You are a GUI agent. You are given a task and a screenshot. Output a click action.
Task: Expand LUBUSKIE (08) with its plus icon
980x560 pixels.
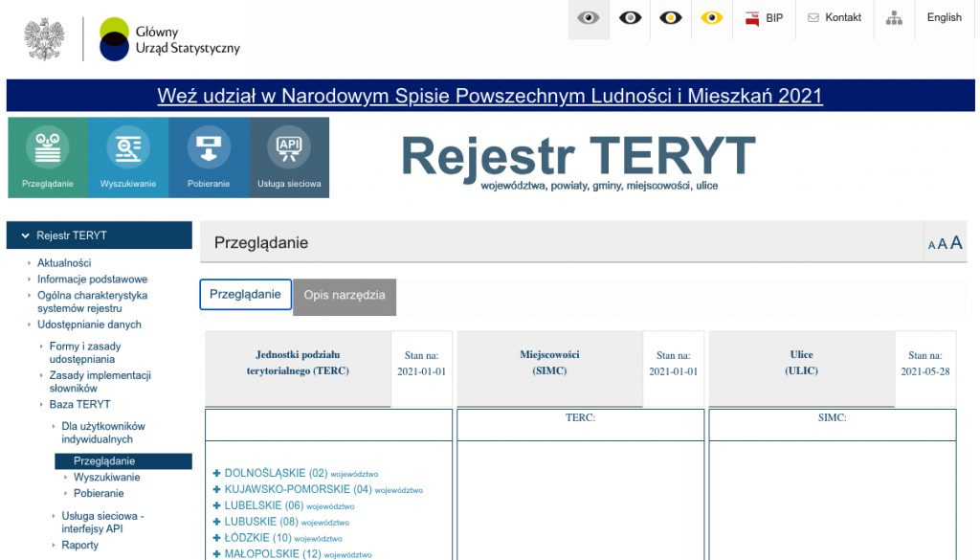tap(217, 522)
